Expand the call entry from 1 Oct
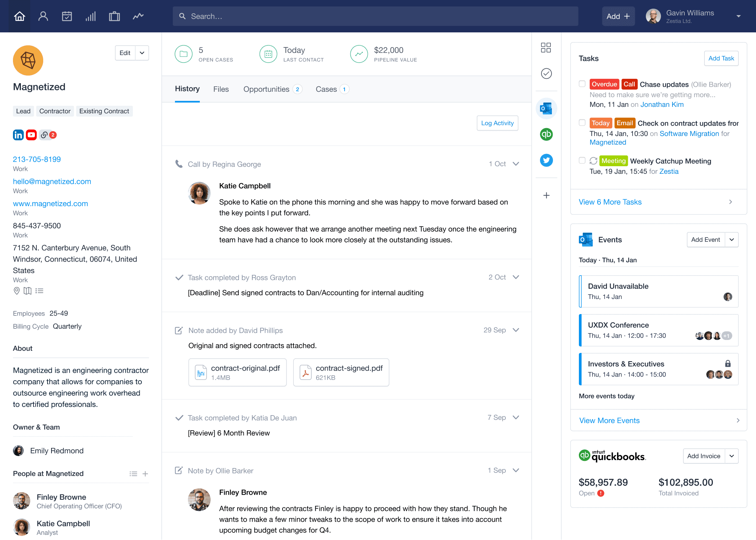Image resolution: width=756 pixels, height=540 pixels. 515,164
